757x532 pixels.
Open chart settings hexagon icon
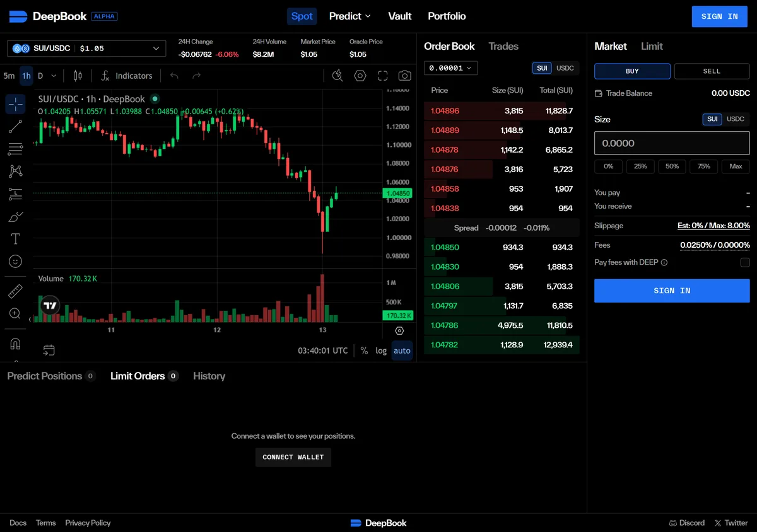pos(360,76)
